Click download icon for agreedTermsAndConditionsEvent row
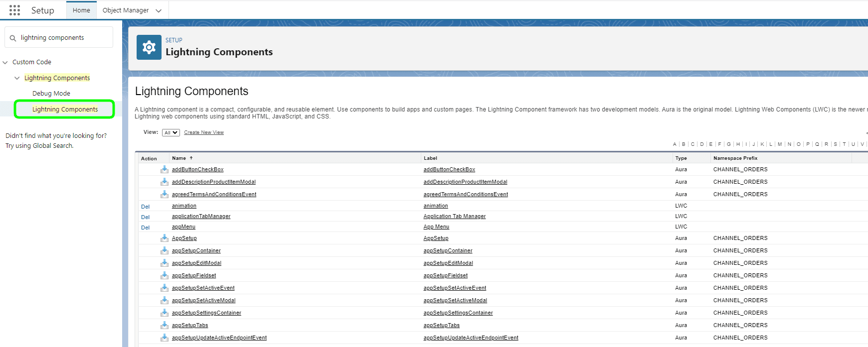The height and width of the screenshot is (347, 868). pyautogui.click(x=164, y=194)
